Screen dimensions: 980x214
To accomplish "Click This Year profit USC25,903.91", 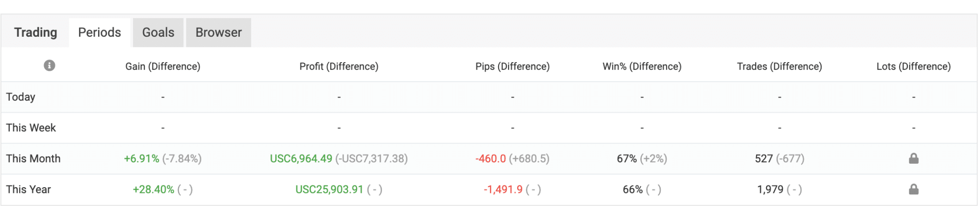I will 329,190.
